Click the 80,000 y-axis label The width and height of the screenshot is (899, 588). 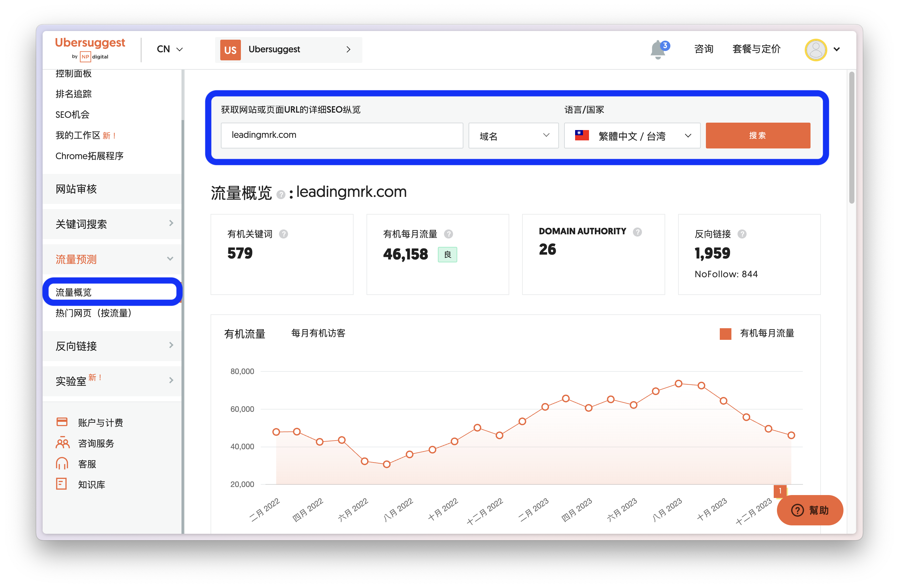[x=242, y=371]
